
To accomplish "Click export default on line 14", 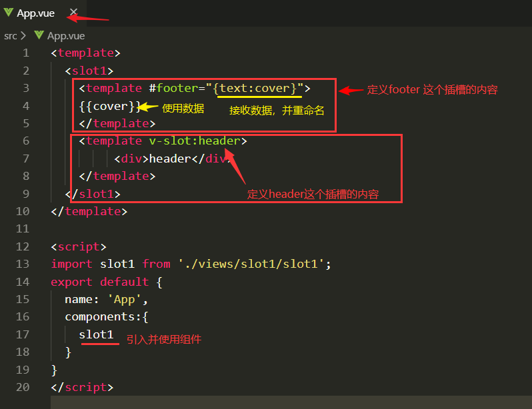I will coord(100,282).
